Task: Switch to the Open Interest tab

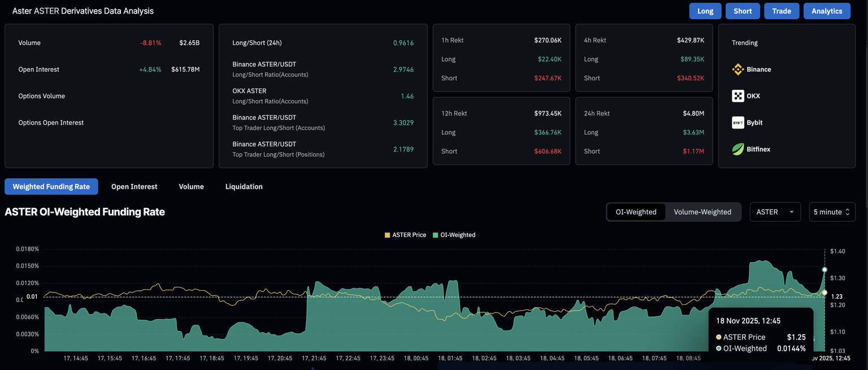Action: [x=134, y=187]
